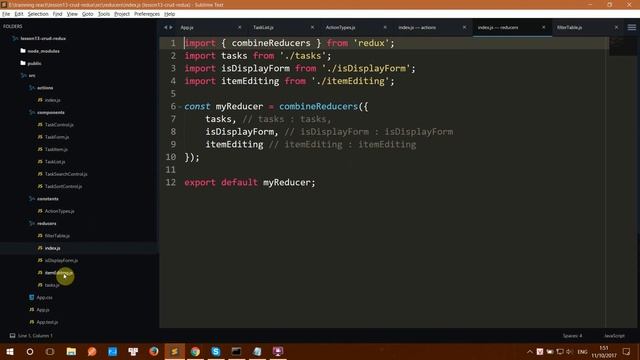Open TaskSearchControl.js in sidebar
The height and width of the screenshot is (360, 640).
pos(66,174)
